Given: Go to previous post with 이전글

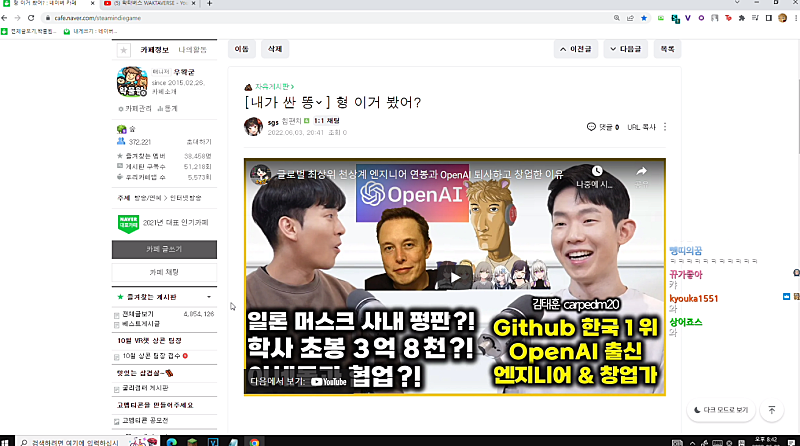Looking at the screenshot, I should 576,49.
